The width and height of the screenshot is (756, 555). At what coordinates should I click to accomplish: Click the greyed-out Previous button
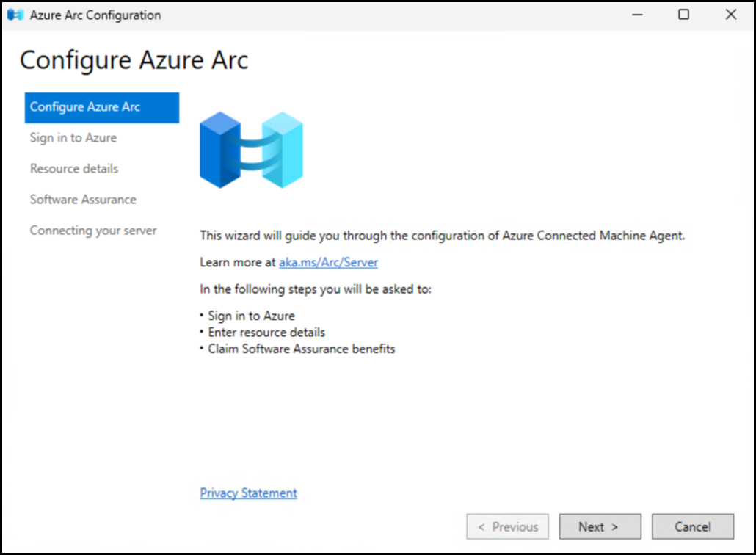pos(508,527)
